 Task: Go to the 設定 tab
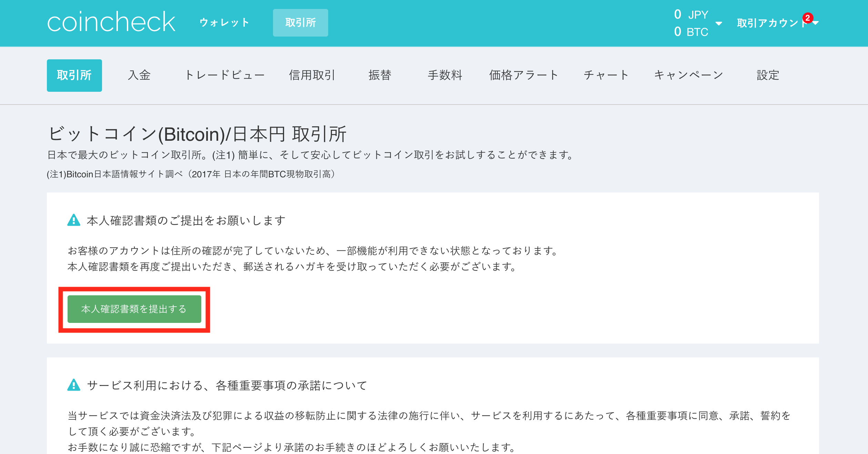(x=768, y=75)
